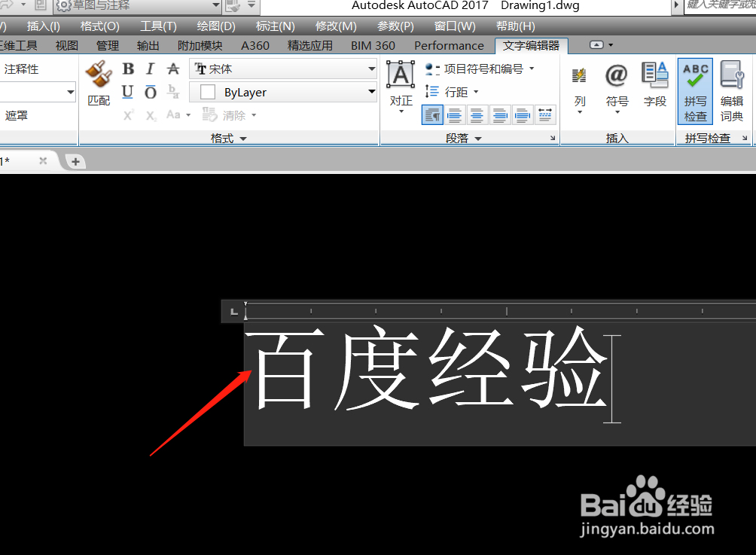Click the 遮罩 background mask button
The width and height of the screenshot is (756, 555).
(x=16, y=116)
